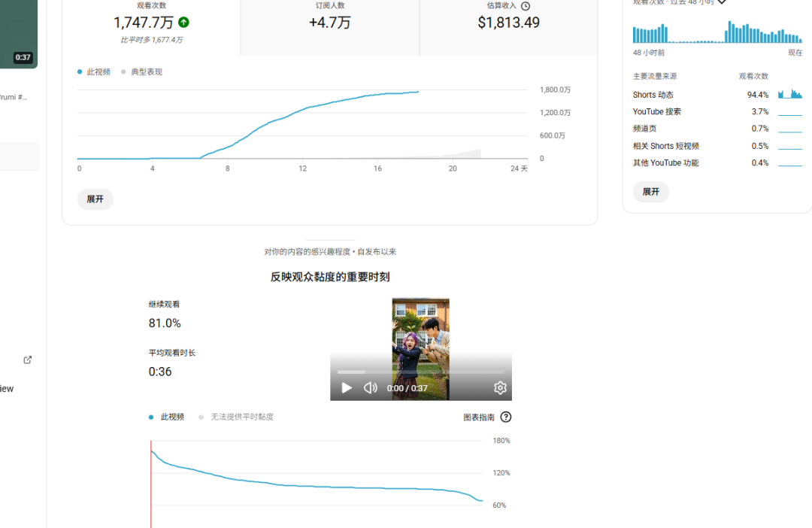This screenshot has height=528, width=812.
Task: Click 比平时多 1,677.4万 text
Action: 152,40
